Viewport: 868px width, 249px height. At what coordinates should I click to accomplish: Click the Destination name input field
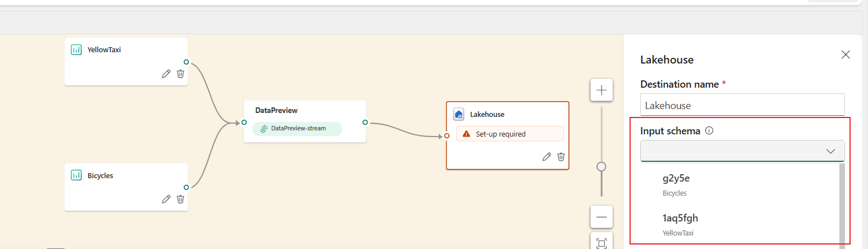point(742,105)
